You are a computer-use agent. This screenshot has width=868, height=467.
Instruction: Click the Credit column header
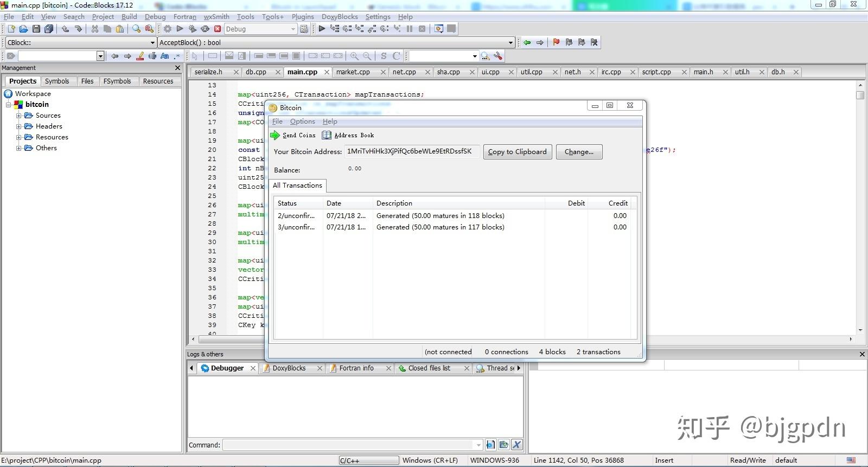(609, 203)
